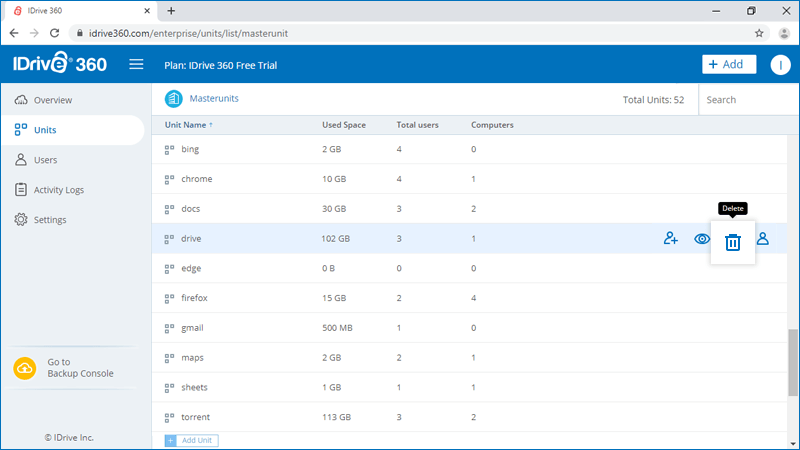800x450 pixels.
Task: Close the IDrive 360 browser tab
Action: click(x=147, y=11)
